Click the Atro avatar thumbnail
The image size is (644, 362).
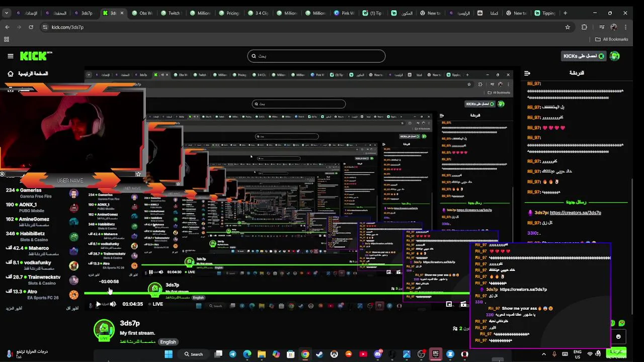tap(74, 295)
